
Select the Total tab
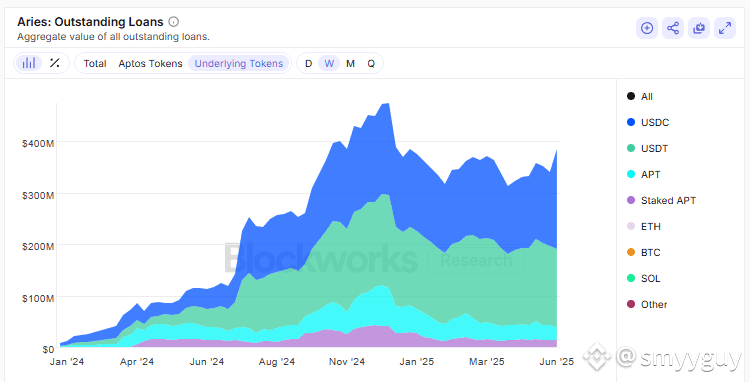tap(95, 64)
